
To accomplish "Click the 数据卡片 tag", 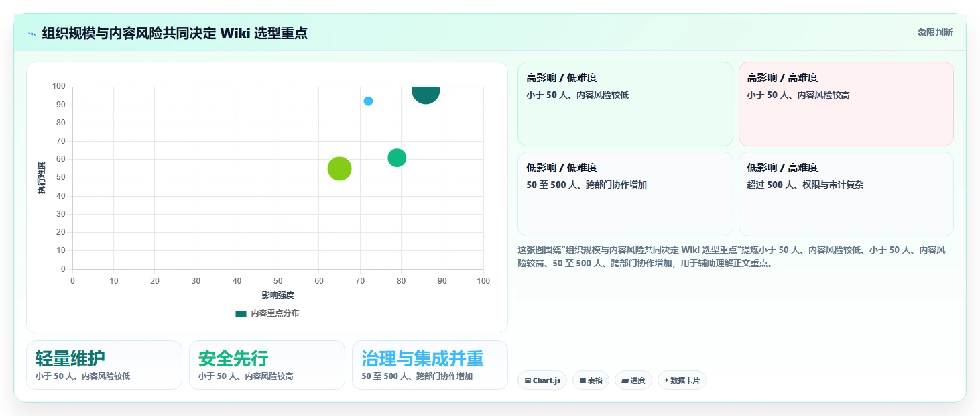I will point(682,380).
